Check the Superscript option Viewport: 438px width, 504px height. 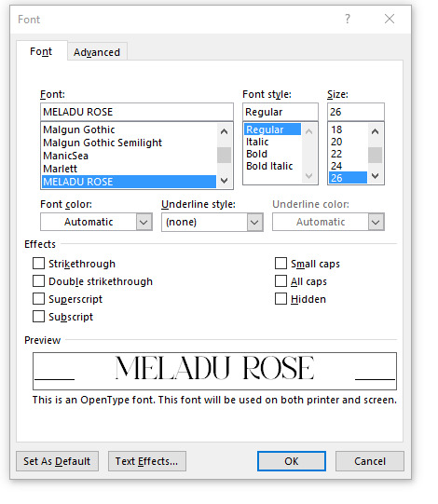point(38,299)
